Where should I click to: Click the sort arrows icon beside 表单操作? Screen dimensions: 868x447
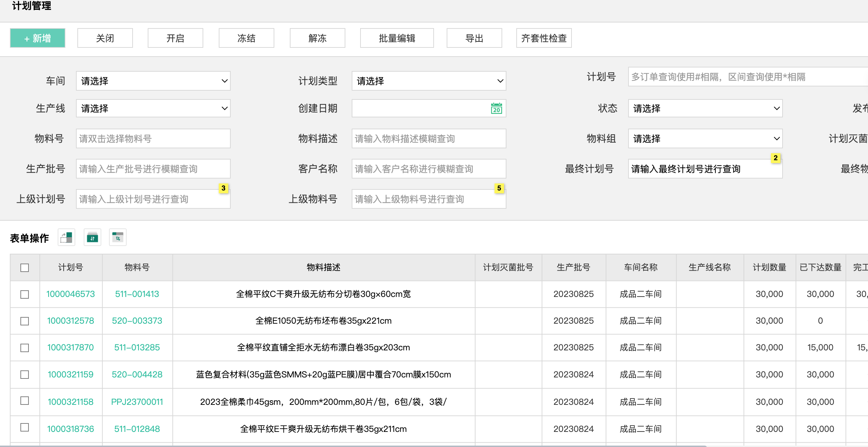point(92,238)
